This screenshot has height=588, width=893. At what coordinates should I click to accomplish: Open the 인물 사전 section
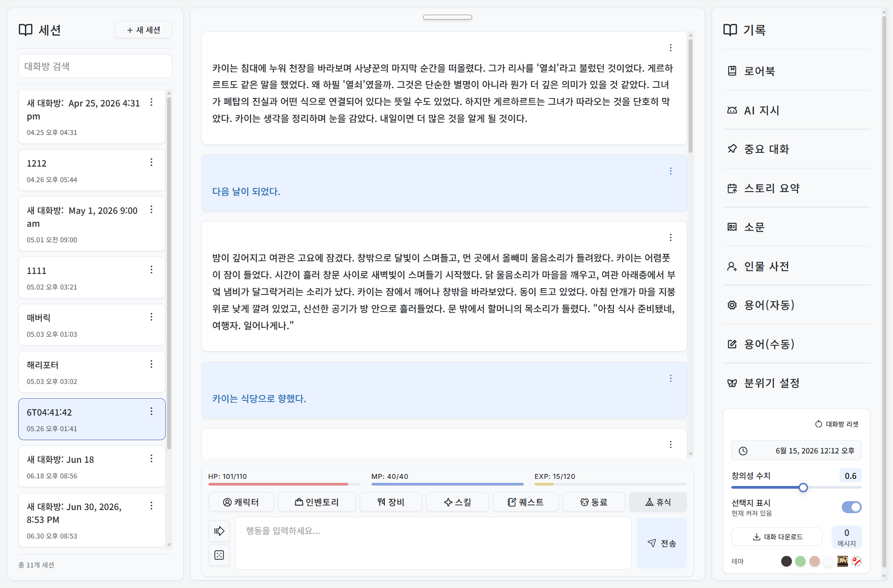[x=796, y=266]
